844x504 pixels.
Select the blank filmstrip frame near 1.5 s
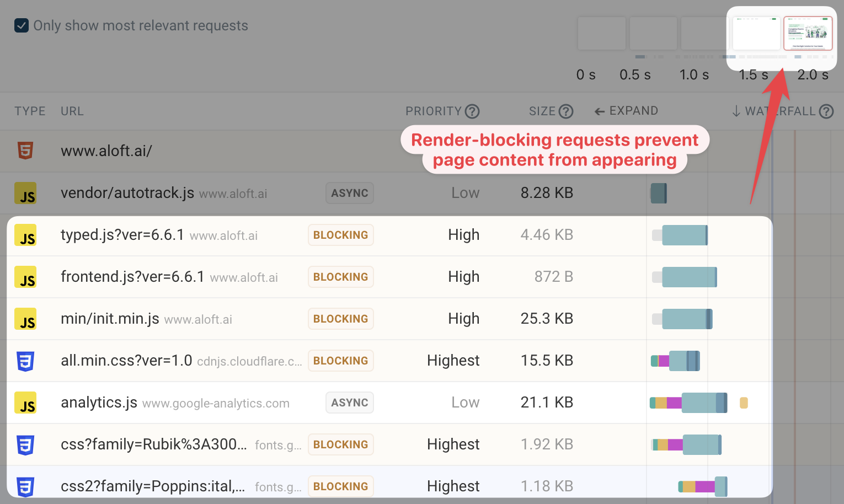(x=756, y=33)
